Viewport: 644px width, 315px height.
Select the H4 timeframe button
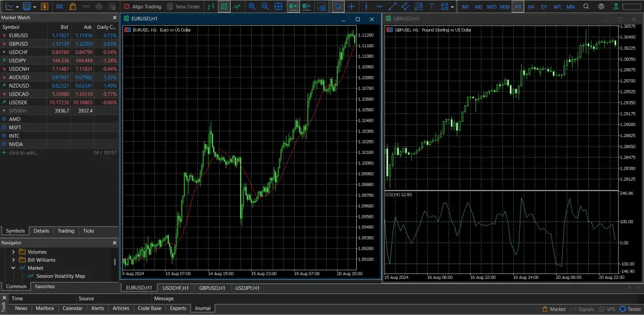[x=531, y=7]
